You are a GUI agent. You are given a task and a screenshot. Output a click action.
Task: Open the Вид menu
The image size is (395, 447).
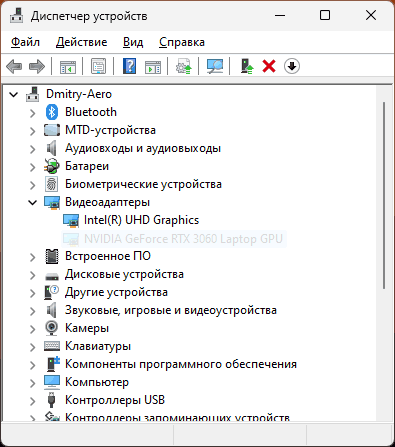click(x=133, y=42)
